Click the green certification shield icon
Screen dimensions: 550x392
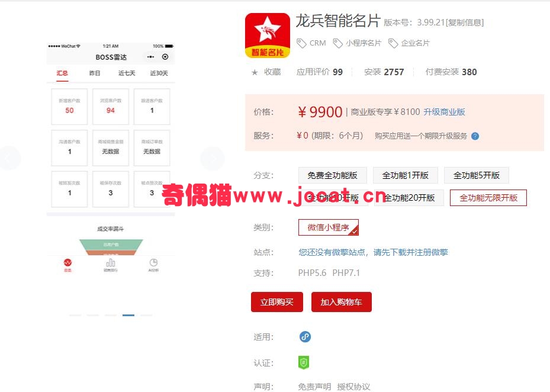coord(303,362)
